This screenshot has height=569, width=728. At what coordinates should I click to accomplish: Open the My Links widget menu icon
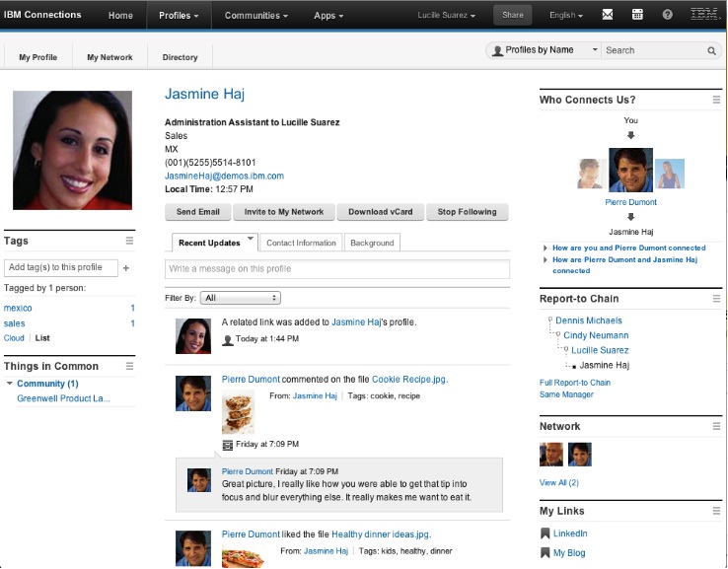pos(716,511)
